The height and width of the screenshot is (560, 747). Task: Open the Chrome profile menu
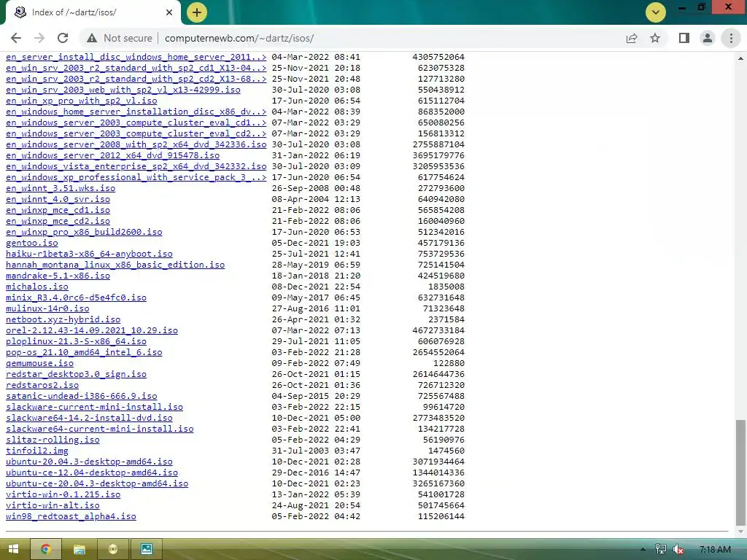[x=708, y=38]
